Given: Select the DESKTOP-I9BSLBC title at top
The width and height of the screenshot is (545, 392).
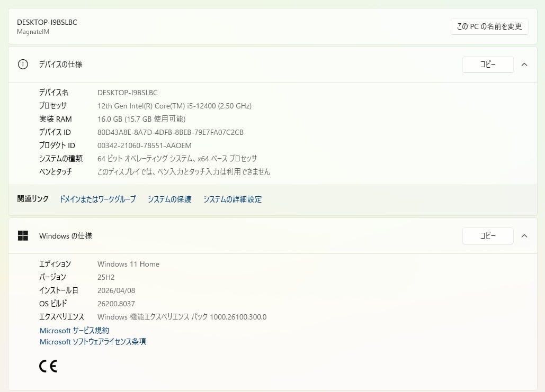Looking at the screenshot, I should [x=47, y=22].
